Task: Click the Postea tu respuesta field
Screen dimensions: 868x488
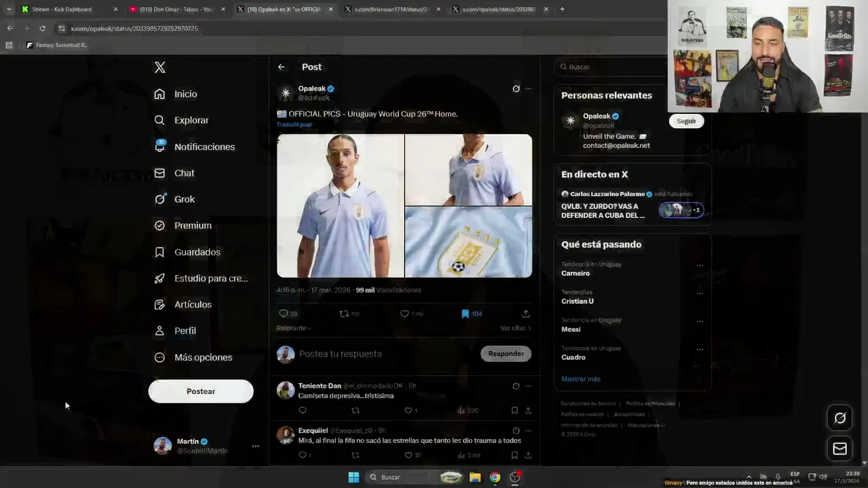Action: [387, 354]
